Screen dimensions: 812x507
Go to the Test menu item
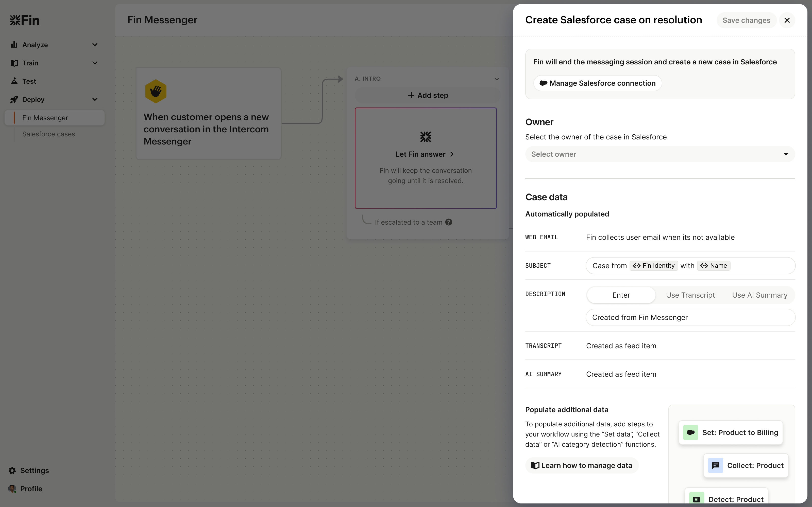click(x=29, y=81)
